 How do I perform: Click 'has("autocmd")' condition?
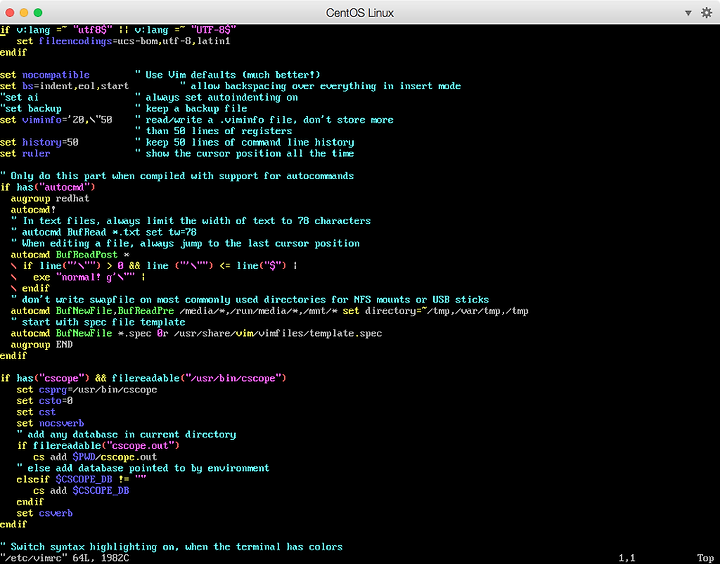click(x=56, y=187)
